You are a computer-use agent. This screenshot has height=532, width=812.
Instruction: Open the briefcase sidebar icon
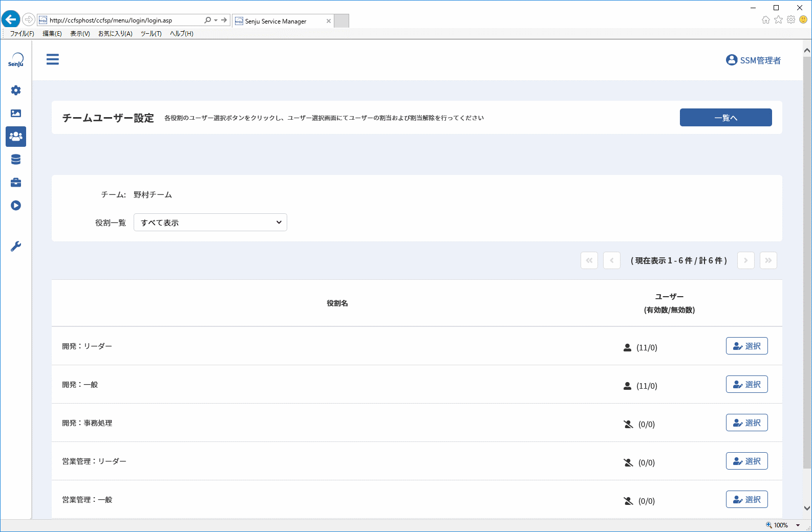point(16,183)
